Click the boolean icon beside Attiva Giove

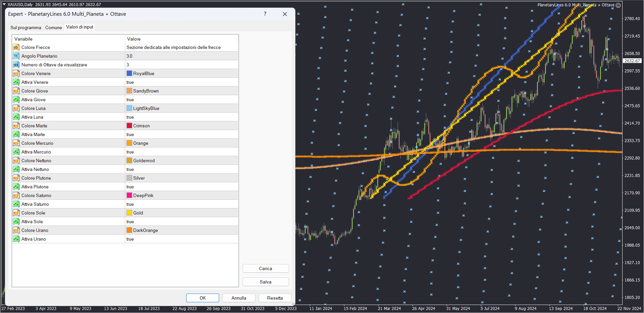pos(16,100)
